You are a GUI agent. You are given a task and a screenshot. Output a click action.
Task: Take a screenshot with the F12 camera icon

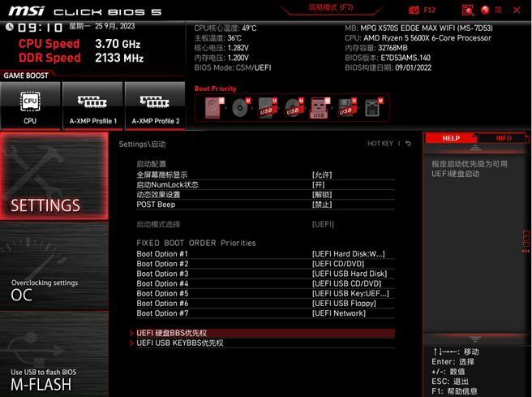(x=414, y=11)
